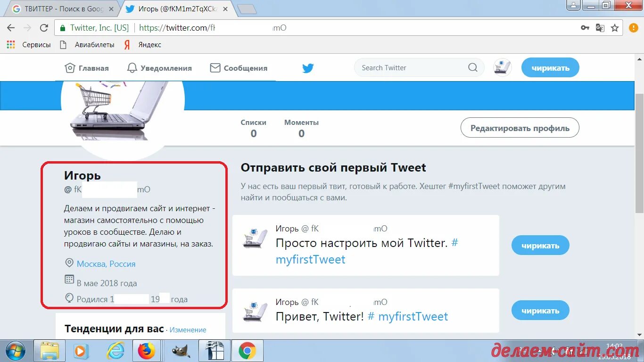Go to the Главная home tab
Image resolution: width=644 pixels, height=362 pixels.
click(x=87, y=68)
